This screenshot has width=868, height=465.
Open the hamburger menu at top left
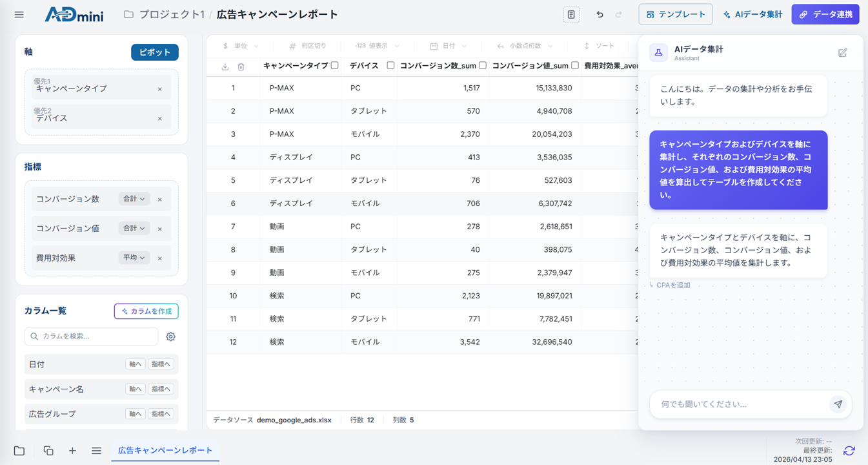click(19, 14)
